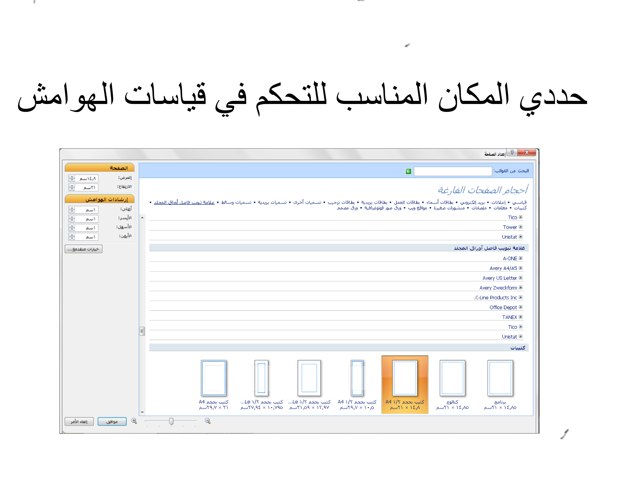Select the highlighted A4 1/2 booklet thumbnail

tap(405, 384)
